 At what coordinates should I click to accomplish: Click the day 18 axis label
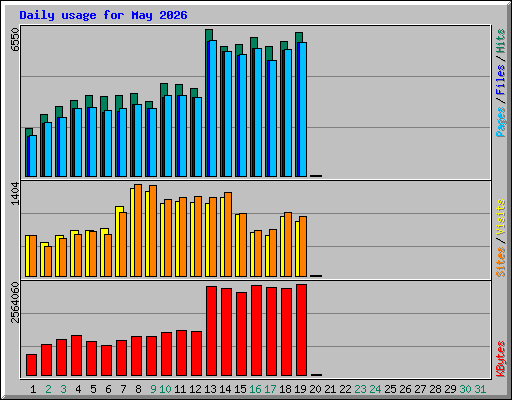tap(285, 389)
